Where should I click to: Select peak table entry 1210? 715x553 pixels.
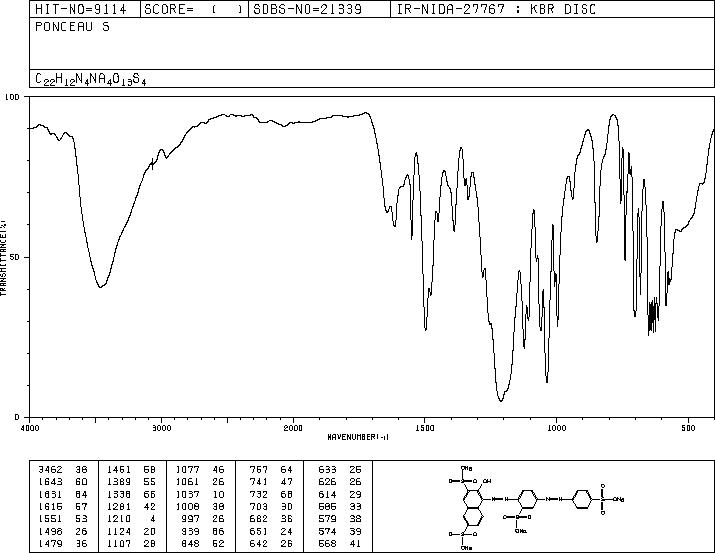119,519
